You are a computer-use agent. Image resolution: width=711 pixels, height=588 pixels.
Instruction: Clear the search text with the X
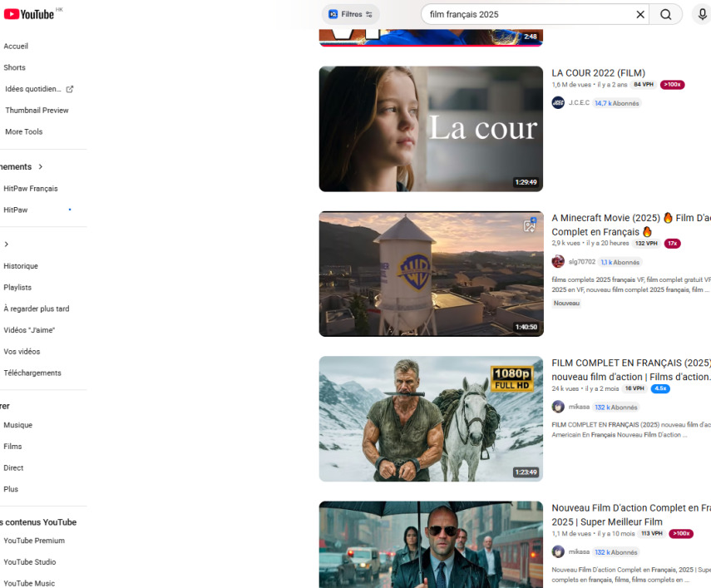640,14
